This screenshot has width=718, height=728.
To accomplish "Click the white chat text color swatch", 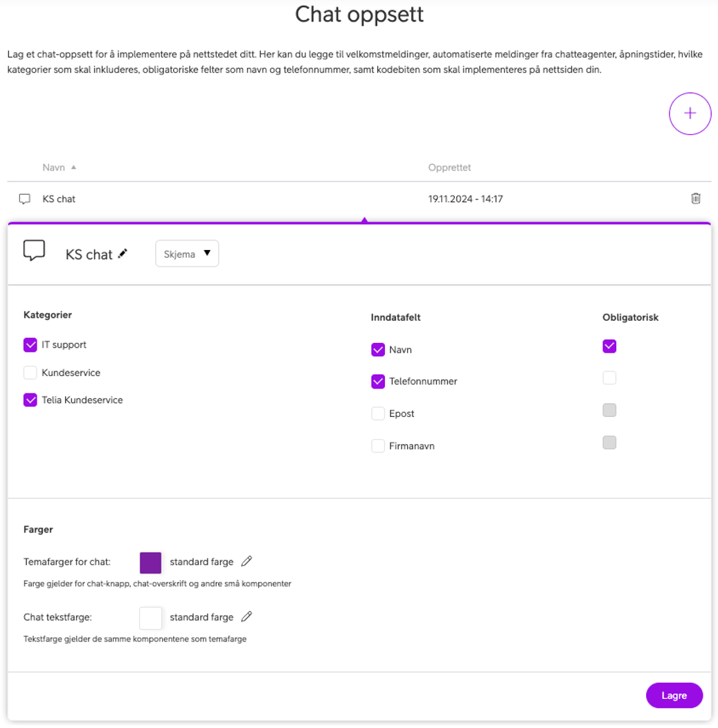I will pyautogui.click(x=151, y=617).
